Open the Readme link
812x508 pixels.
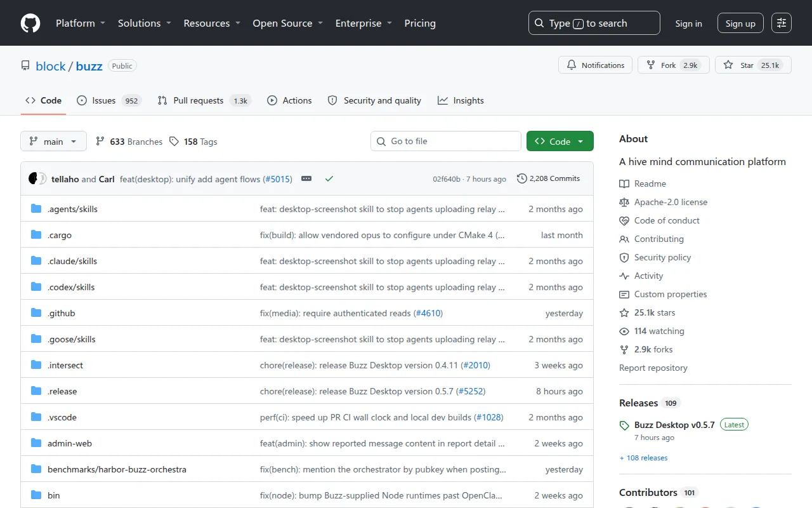[643, 184]
